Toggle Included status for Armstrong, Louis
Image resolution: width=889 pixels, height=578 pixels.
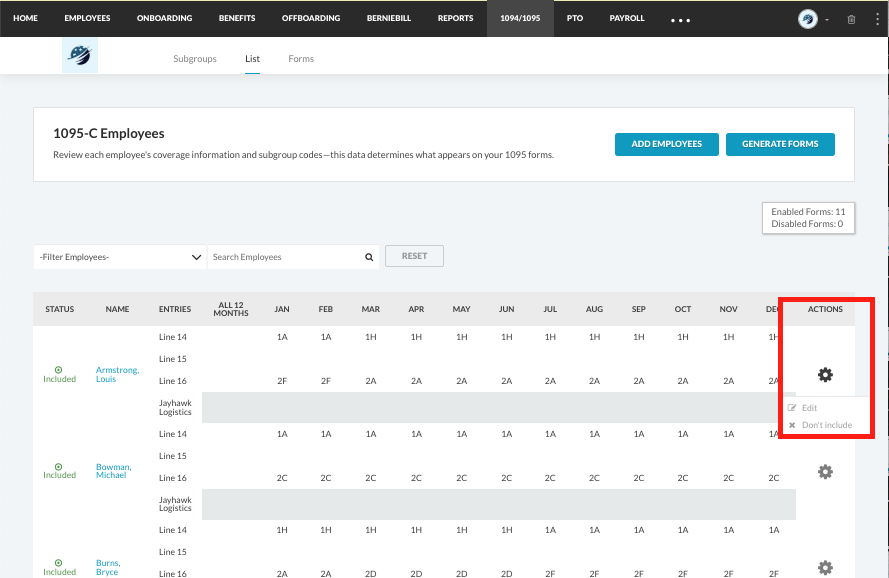tap(59, 374)
